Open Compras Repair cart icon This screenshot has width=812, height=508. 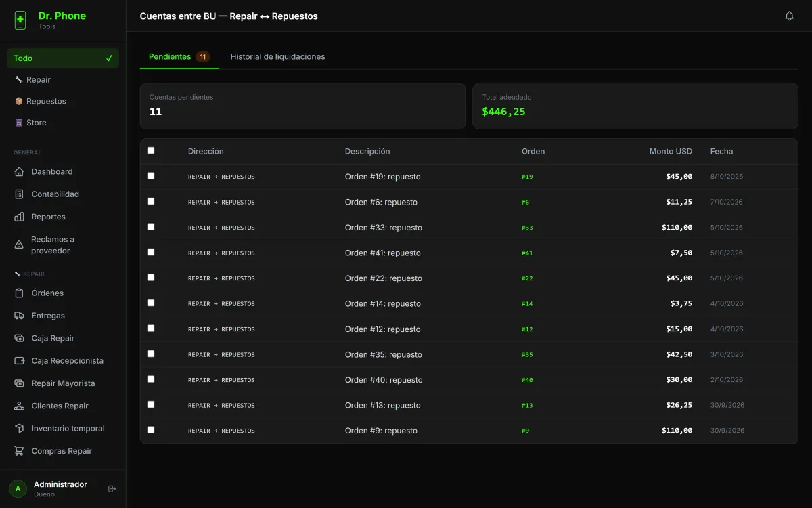click(19, 451)
